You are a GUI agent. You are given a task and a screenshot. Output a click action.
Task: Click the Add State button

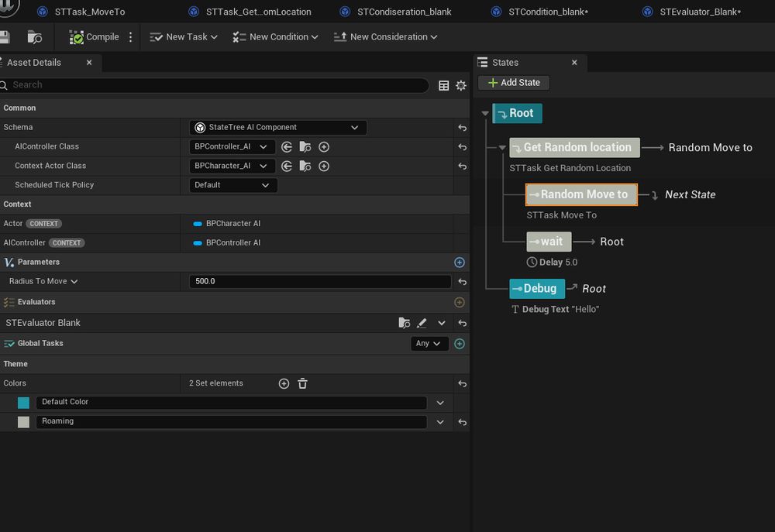coord(514,83)
